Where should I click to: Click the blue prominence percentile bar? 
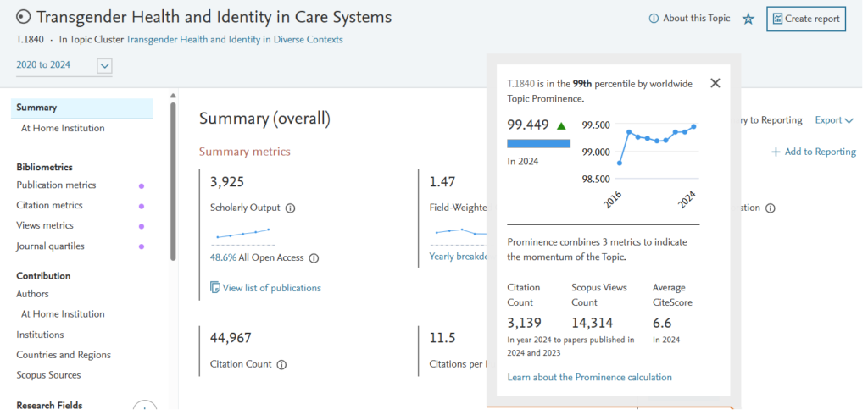click(x=538, y=144)
